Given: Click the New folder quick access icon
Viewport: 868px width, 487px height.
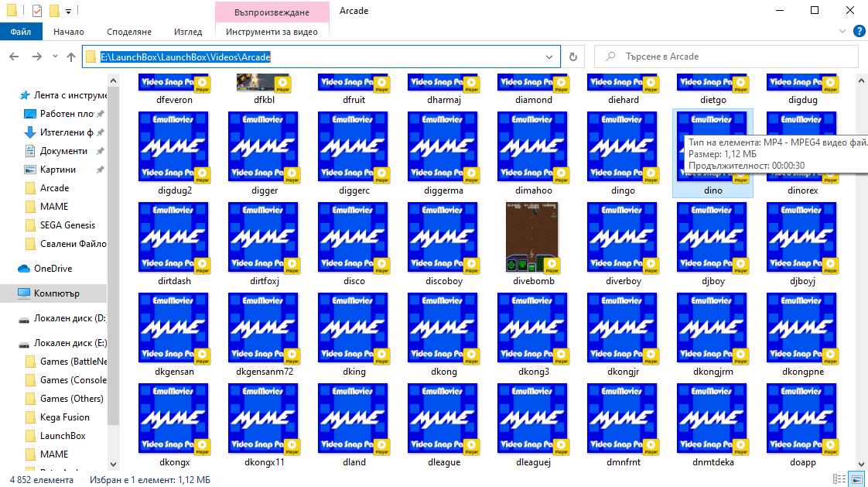Looking at the screenshot, I should tap(53, 11).
